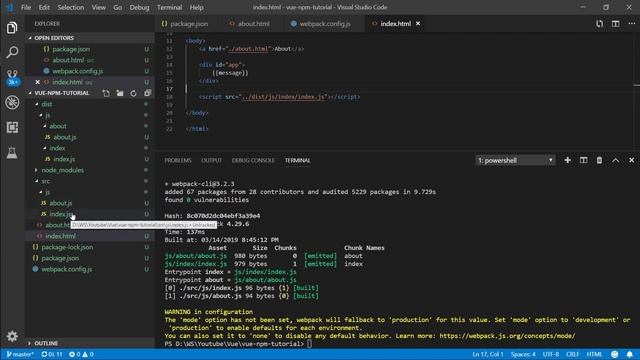640x360 pixels.
Task: Open the Search view in activity bar
Action: point(12,52)
